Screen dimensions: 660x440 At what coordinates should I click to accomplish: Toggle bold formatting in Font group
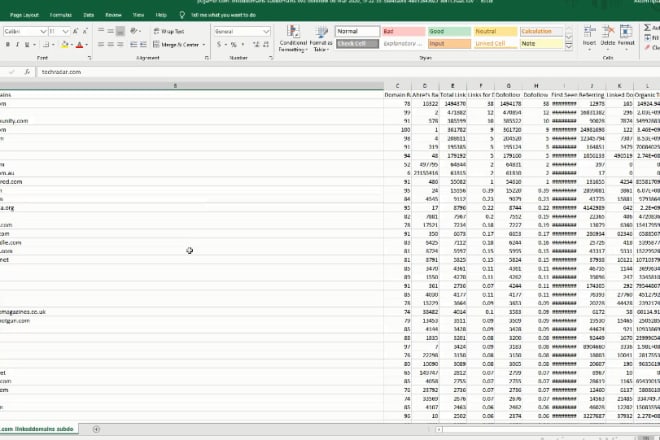[x=5, y=45]
